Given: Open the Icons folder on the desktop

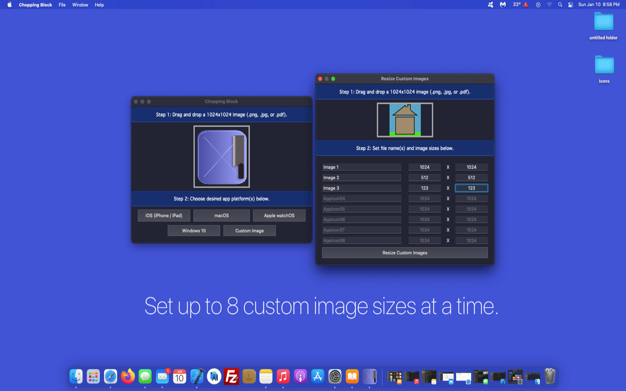Looking at the screenshot, I should click(x=604, y=69).
